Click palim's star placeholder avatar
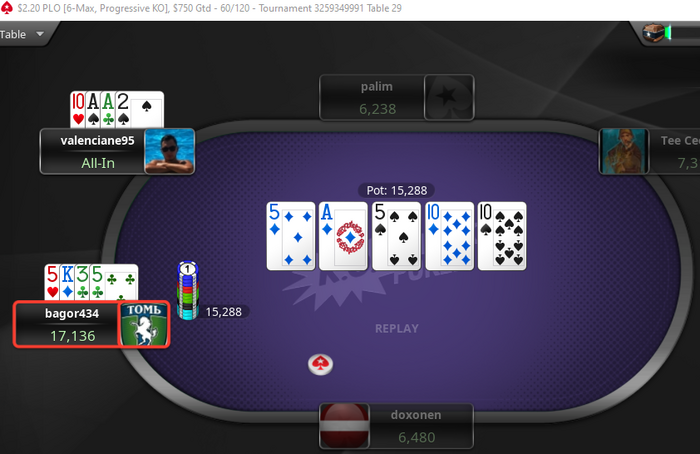The height and width of the screenshot is (454, 700). [449, 97]
